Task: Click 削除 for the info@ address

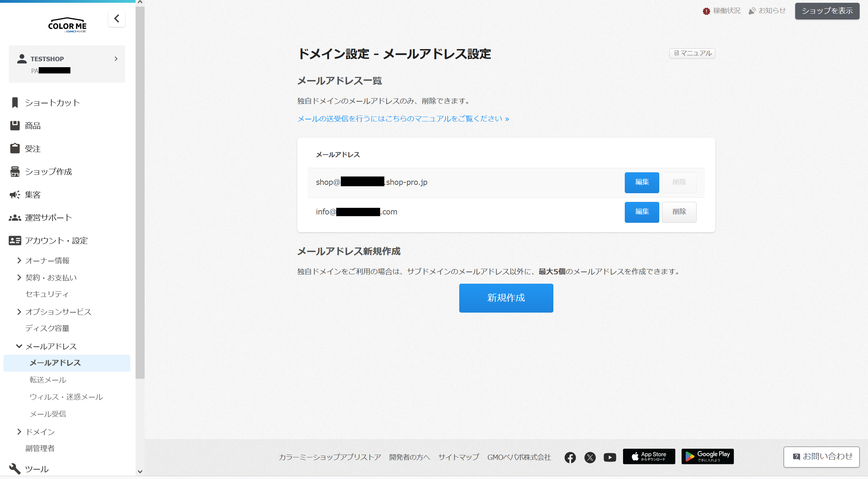Action: coord(679,212)
